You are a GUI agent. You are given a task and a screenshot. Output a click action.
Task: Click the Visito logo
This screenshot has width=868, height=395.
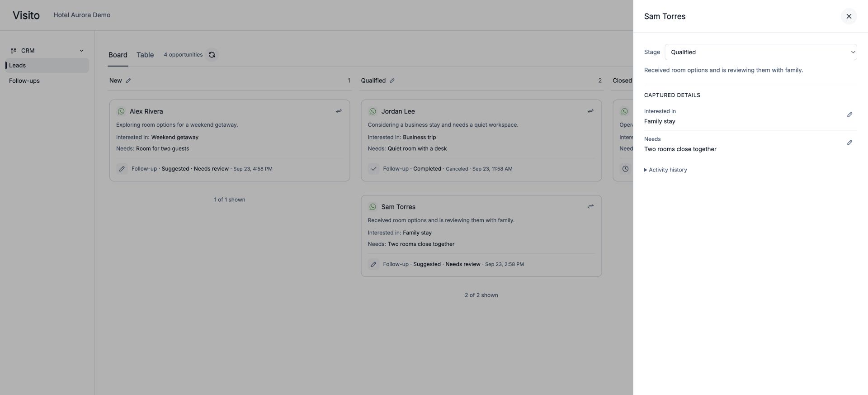[x=26, y=15]
